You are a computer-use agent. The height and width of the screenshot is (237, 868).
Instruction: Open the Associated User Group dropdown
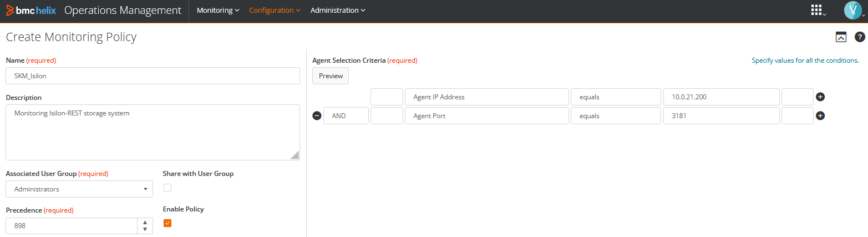[x=79, y=189]
